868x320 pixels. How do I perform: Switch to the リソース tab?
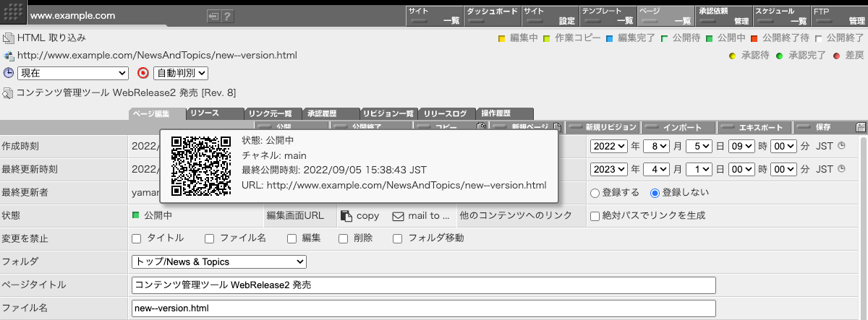(215, 113)
